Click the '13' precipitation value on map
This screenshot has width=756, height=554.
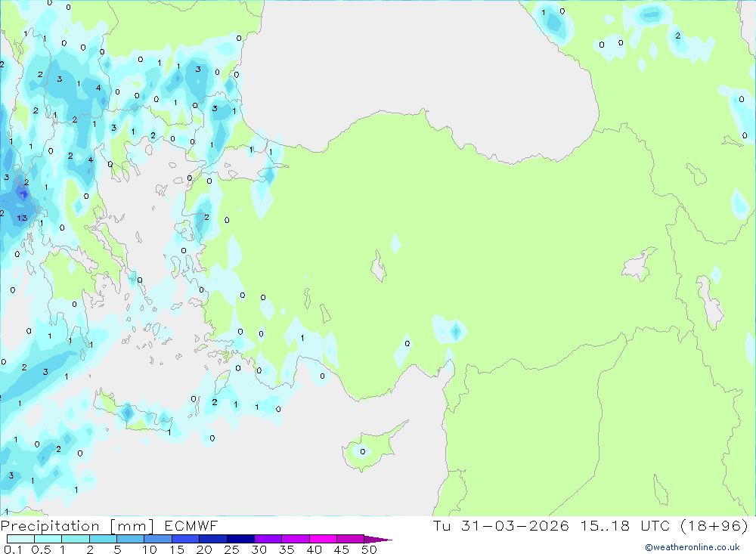[x=22, y=218]
